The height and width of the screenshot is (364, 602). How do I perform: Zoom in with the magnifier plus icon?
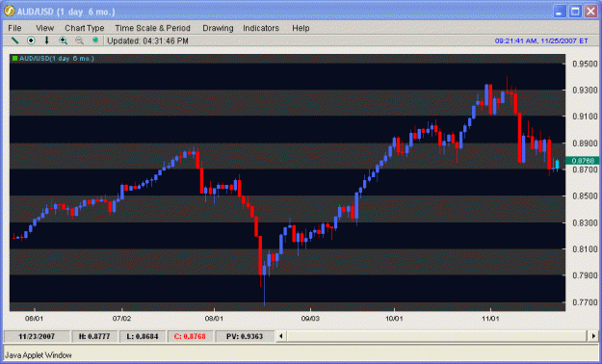point(63,40)
